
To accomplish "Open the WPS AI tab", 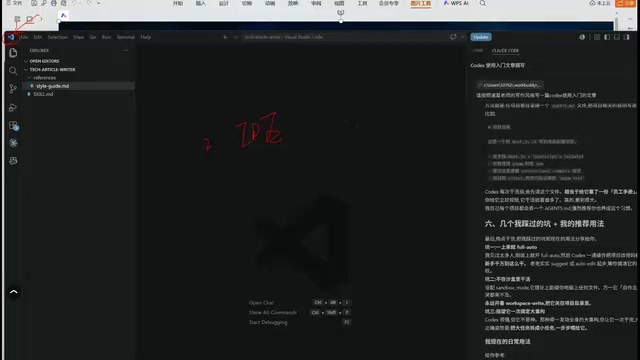I will tap(456, 3).
